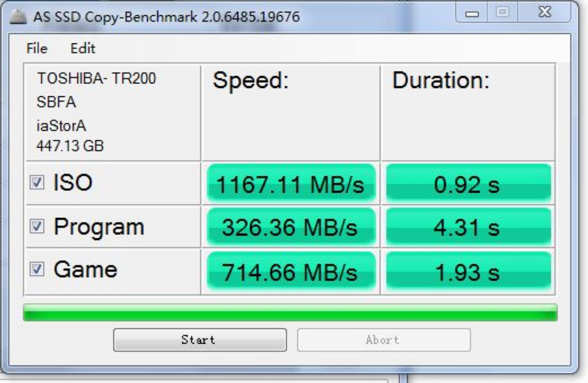Select the Game speed result 714.66 MB/s

pyautogui.click(x=291, y=271)
